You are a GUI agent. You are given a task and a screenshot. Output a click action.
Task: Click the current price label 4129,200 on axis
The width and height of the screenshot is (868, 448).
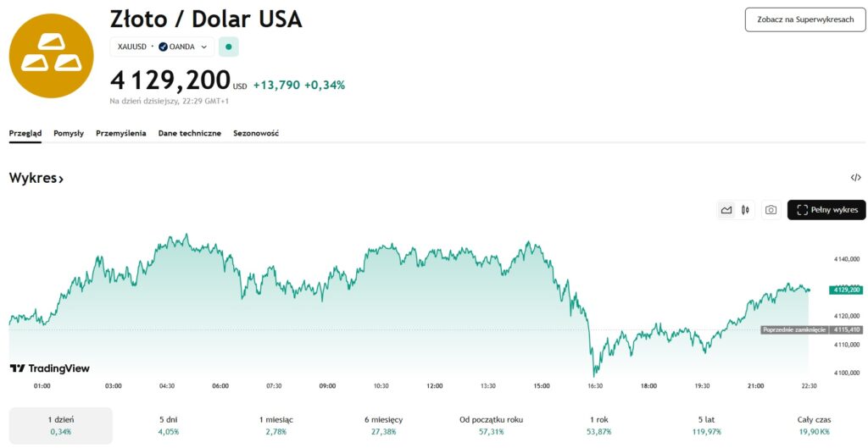(x=846, y=290)
